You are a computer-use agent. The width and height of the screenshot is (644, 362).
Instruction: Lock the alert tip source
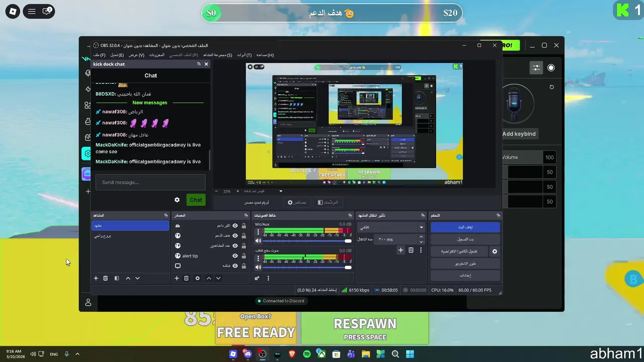[x=244, y=256]
